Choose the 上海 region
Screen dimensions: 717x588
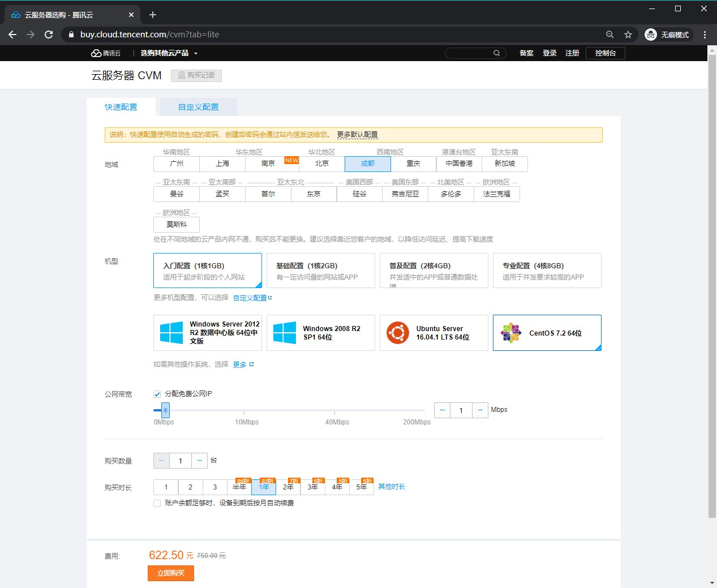[x=222, y=164]
